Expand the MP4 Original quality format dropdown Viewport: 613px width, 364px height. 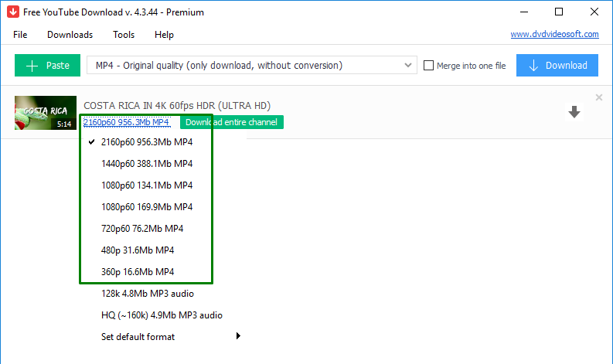pos(252,65)
